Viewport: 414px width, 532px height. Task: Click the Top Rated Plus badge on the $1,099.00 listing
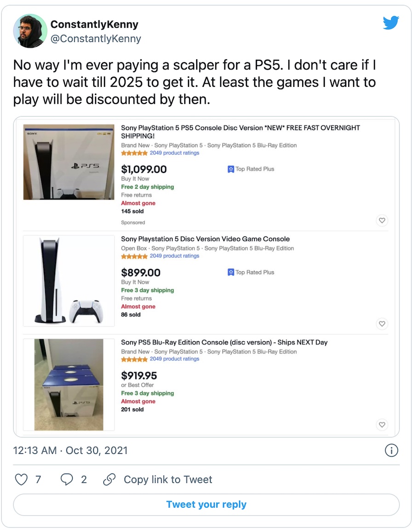pos(251,169)
